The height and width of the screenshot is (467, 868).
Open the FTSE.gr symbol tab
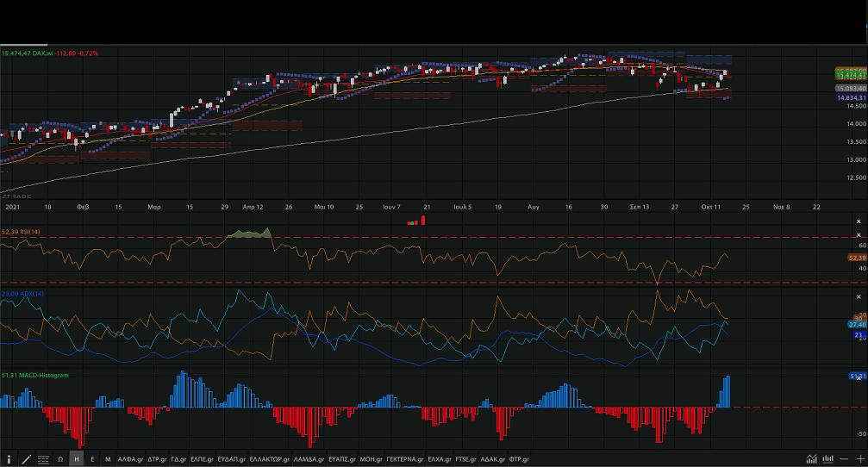pyautogui.click(x=465, y=459)
